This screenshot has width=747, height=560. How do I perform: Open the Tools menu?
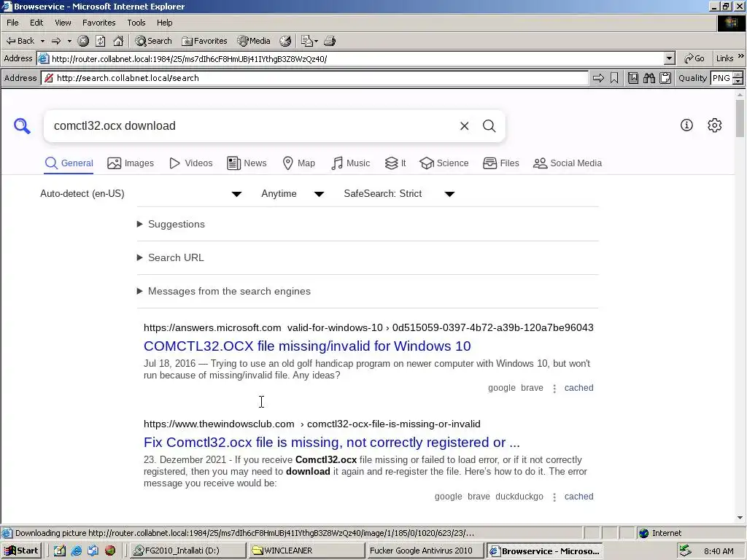coord(136,23)
